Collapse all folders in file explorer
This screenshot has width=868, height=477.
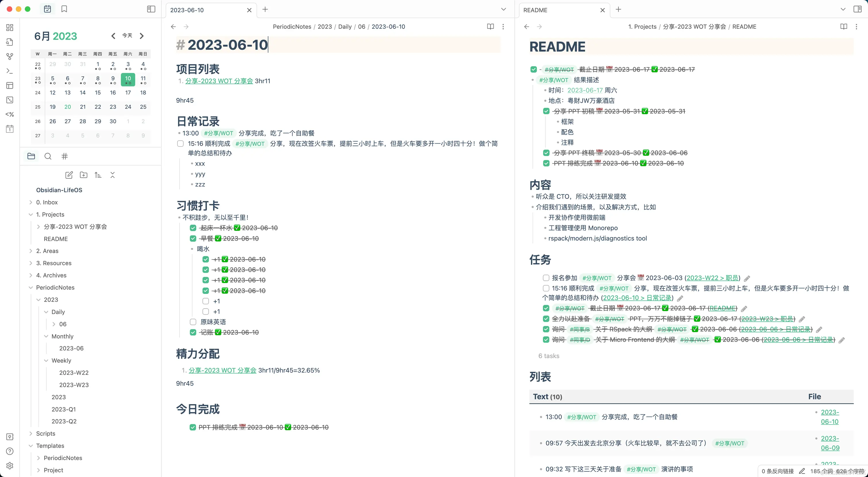113,175
